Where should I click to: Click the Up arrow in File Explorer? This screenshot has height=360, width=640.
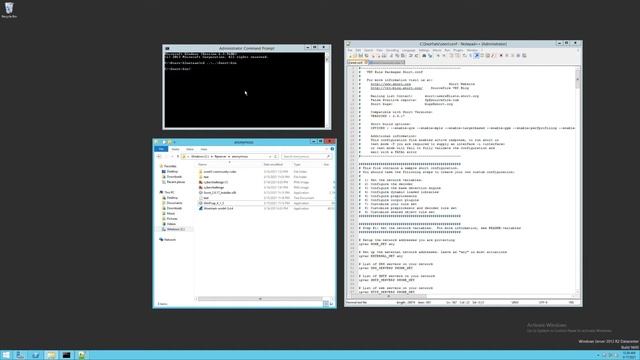pyautogui.click(x=178, y=156)
